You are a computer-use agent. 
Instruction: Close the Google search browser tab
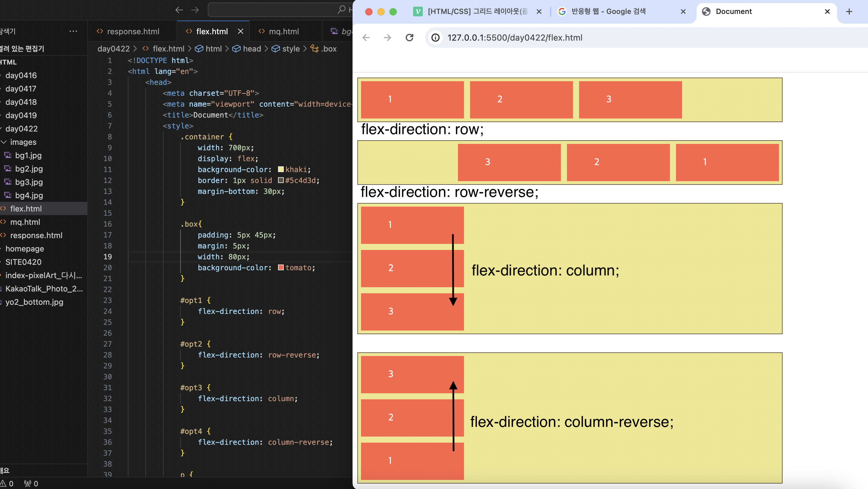(683, 12)
